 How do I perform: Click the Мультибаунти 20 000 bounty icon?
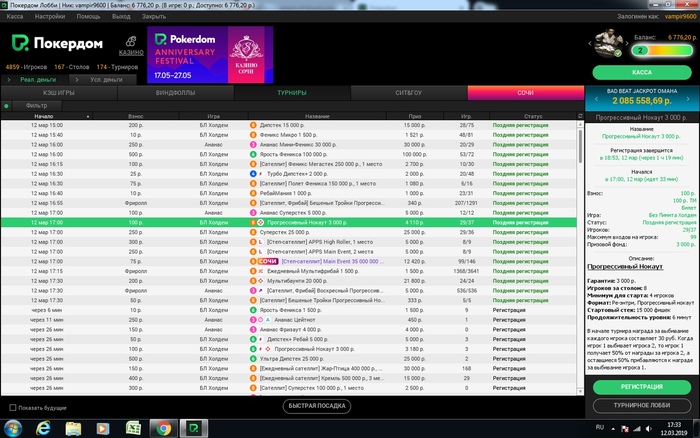pyautogui.click(x=261, y=281)
